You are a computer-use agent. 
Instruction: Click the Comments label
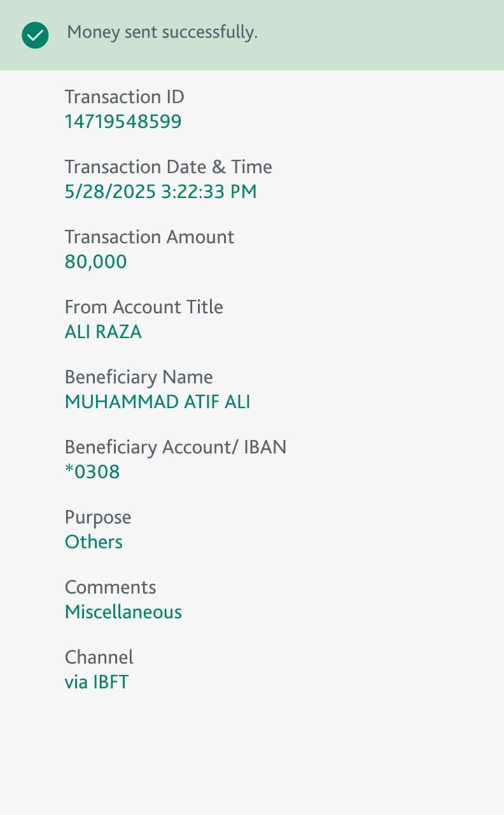coord(110,587)
